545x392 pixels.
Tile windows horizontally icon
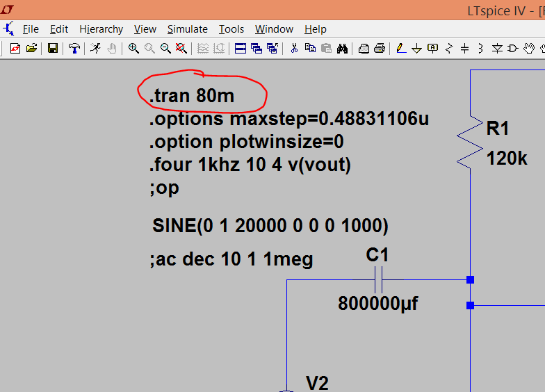(241, 49)
